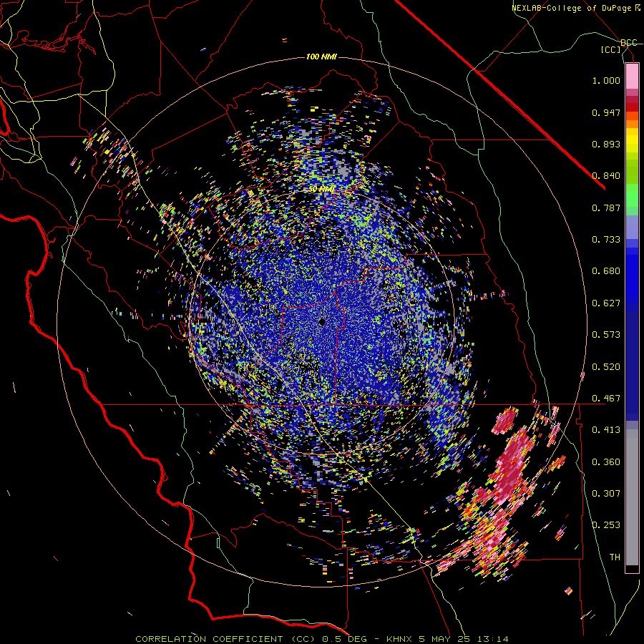
Task: Click the 0.307 scale value
Action: (x=606, y=494)
